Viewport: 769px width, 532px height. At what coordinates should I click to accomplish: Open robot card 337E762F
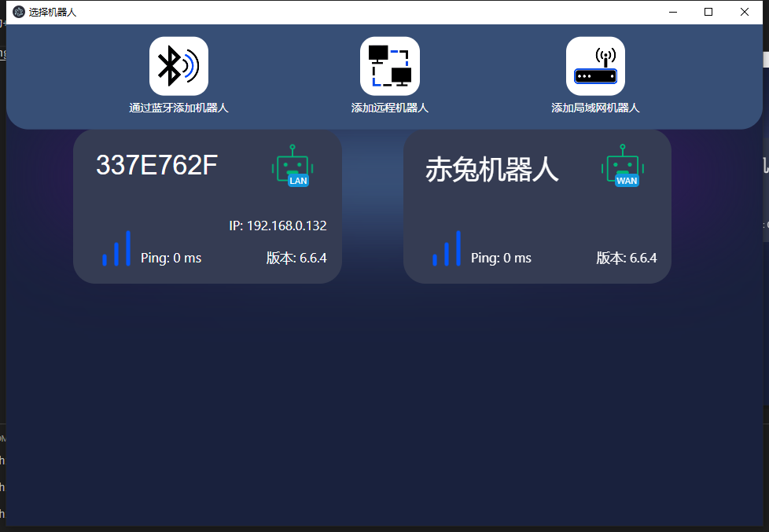[x=208, y=207]
